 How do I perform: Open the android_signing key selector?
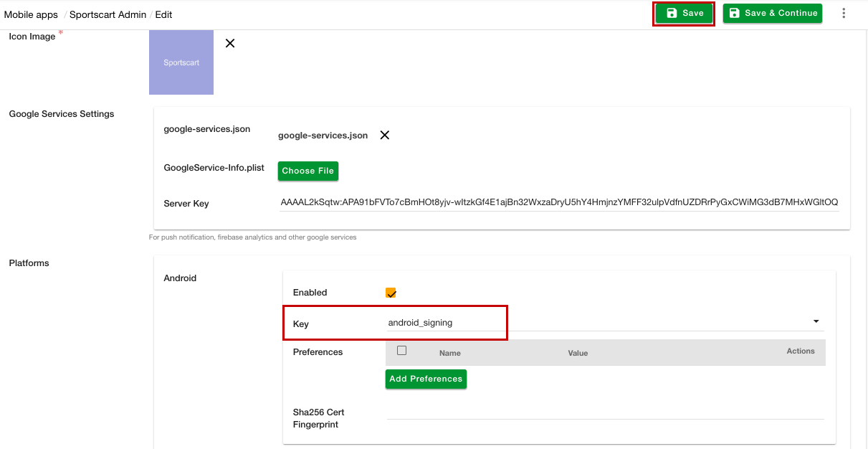pos(588,323)
